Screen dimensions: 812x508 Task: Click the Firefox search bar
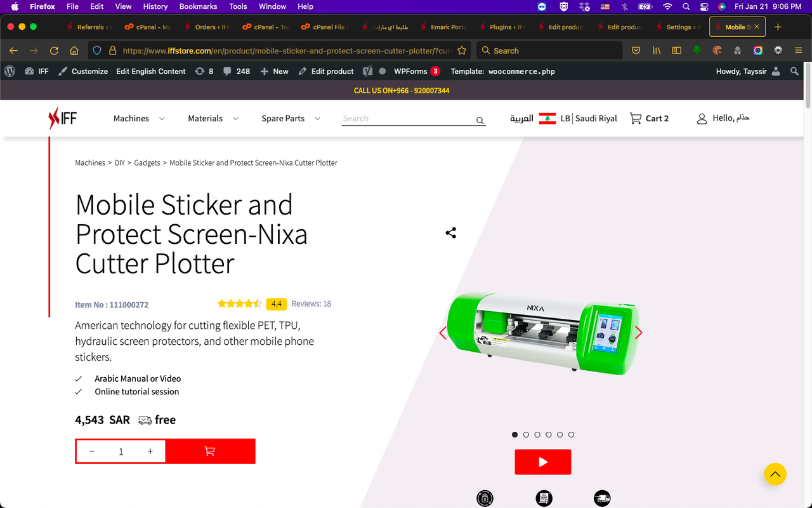tap(549, 50)
